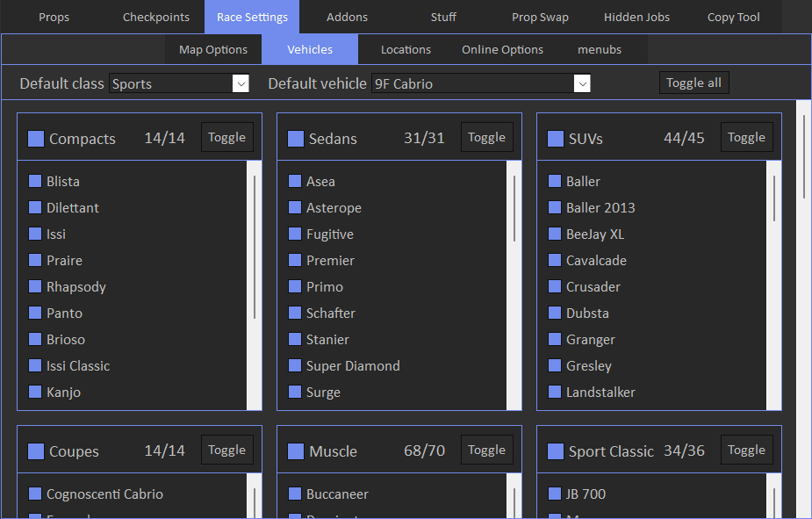Uncheck the Muscle class checkbox
Image resolution: width=812 pixels, height=519 pixels.
[x=296, y=451]
